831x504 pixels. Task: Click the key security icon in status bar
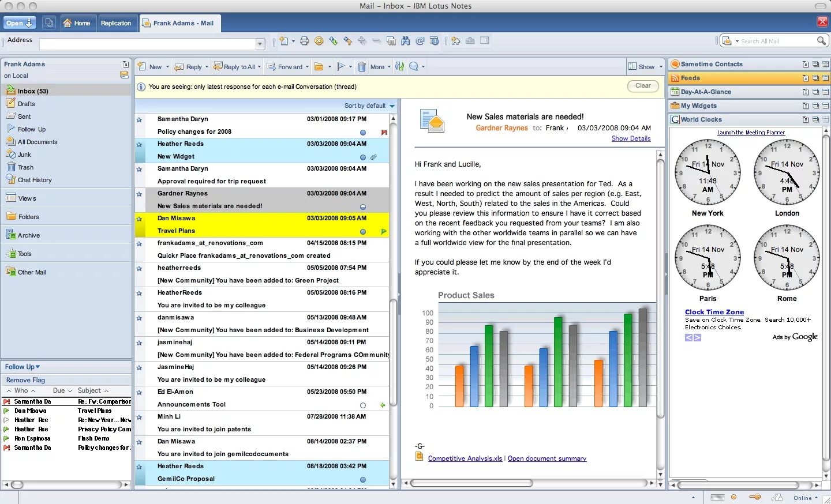(x=754, y=497)
